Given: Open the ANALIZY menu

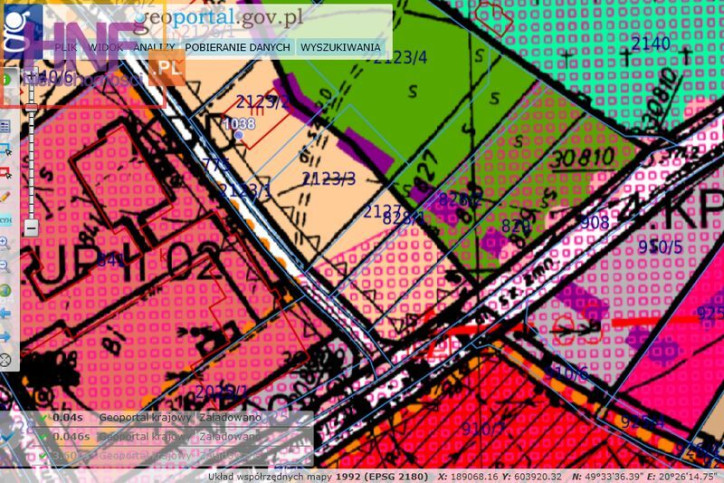Looking at the screenshot, I should coord(154,48).
